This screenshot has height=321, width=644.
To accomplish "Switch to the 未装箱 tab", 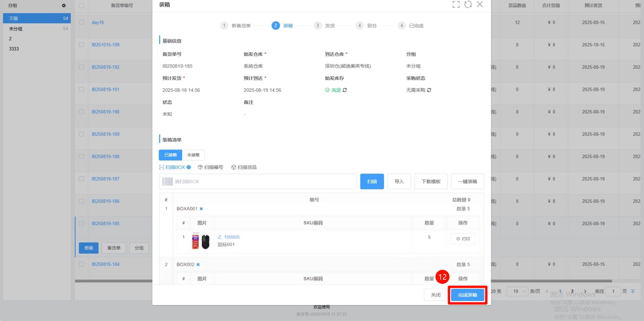I will point(193,155).
